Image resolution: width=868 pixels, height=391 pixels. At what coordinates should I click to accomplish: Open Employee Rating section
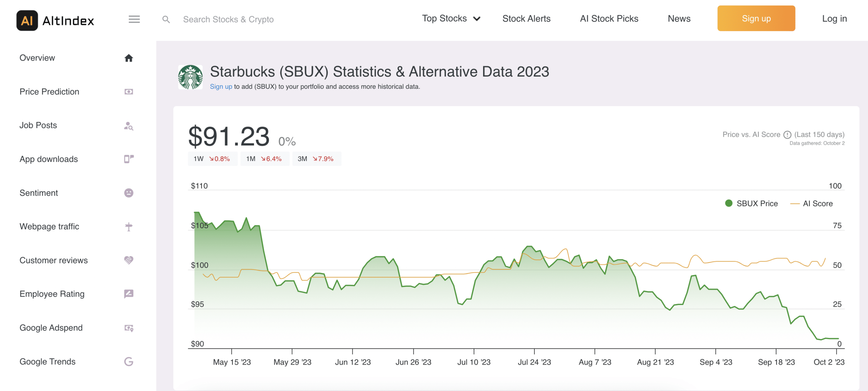52,294
